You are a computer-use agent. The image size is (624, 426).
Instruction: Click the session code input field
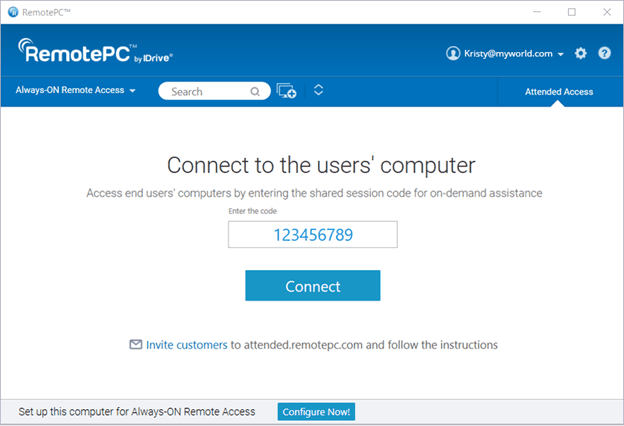313,234
